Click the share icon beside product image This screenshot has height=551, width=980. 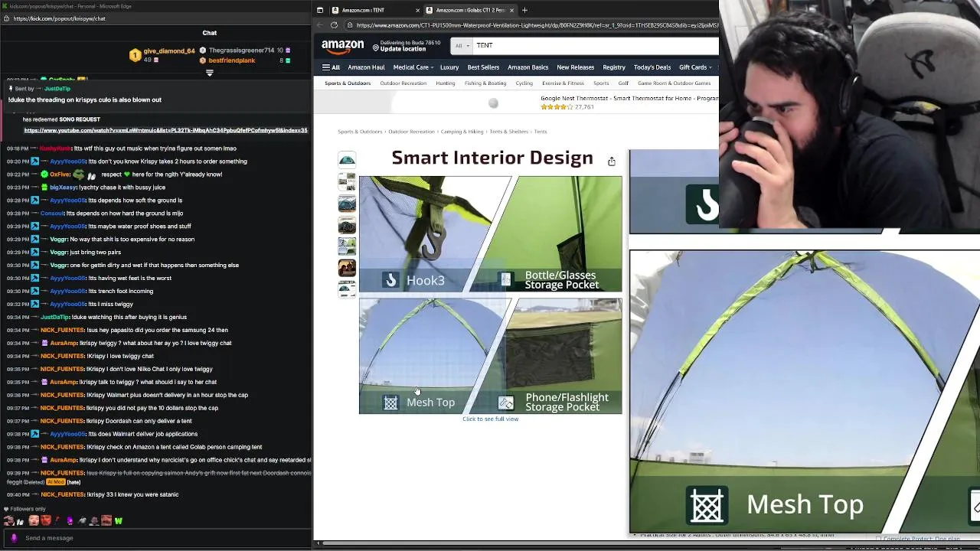pyautogui.click(x=611, y=161)
